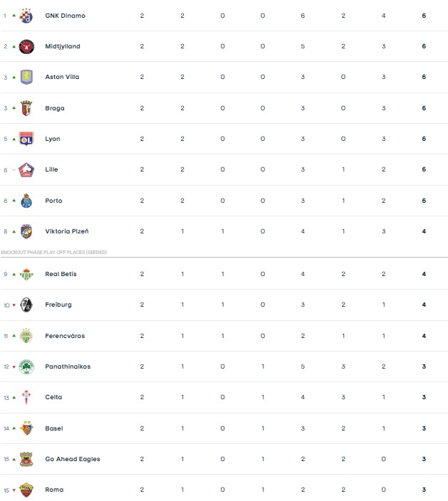Click the Braga club crest
This screenshot has width=448, height=501.
tap(26, 108)
